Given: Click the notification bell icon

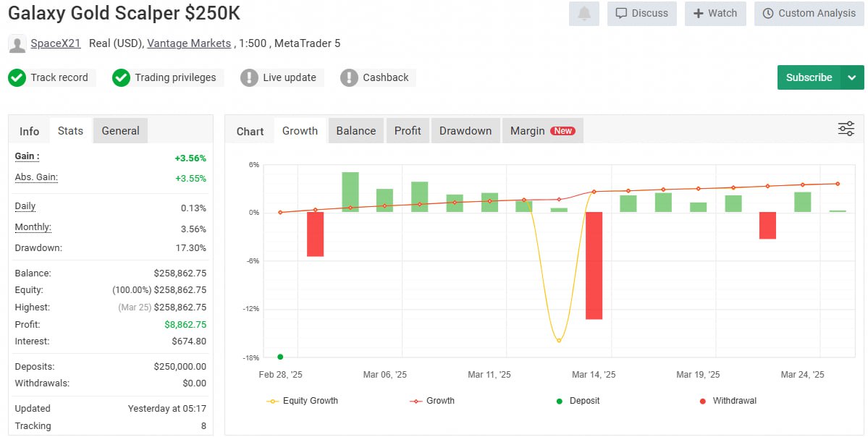Looking at the screenshot, I should tap(584, 13).
